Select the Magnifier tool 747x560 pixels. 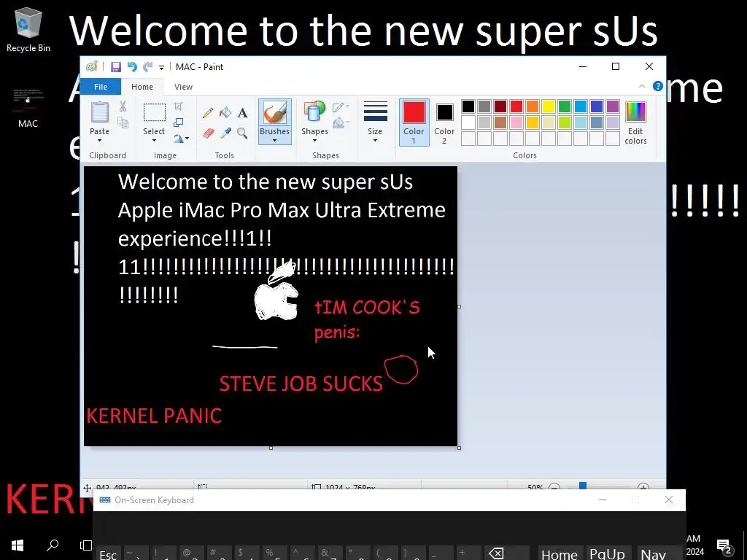pyautogui.click(x=242, y=133)
